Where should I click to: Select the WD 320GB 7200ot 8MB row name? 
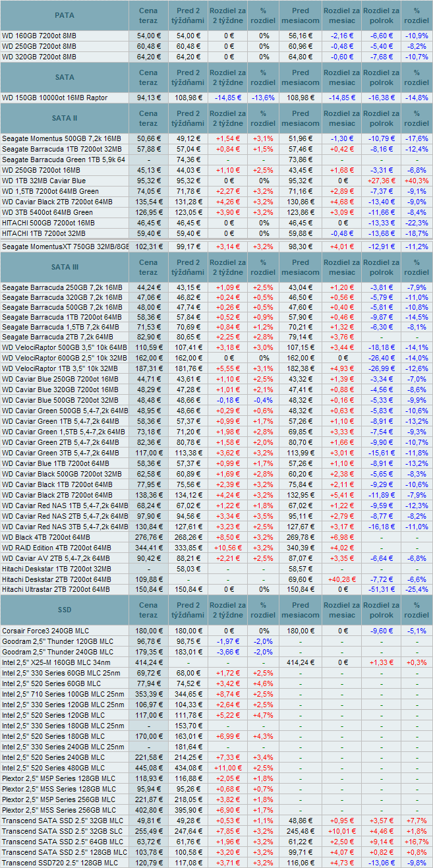(x=39, y=57)
